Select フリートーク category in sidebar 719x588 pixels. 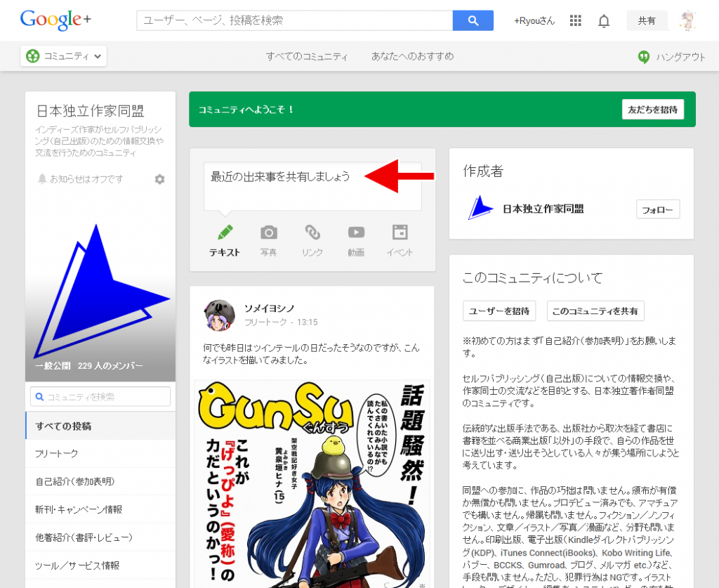[x=100, y=454]
